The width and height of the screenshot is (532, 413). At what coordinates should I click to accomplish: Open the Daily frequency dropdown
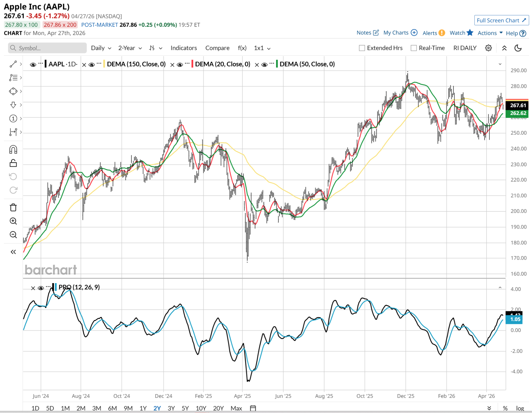tap(101, 48)
